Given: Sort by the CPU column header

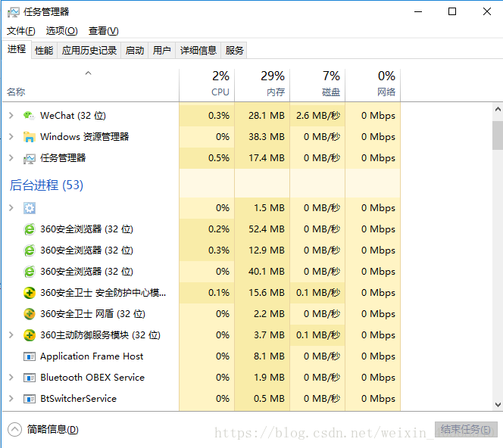Looking at the screenshot, I should pos(207,85).
